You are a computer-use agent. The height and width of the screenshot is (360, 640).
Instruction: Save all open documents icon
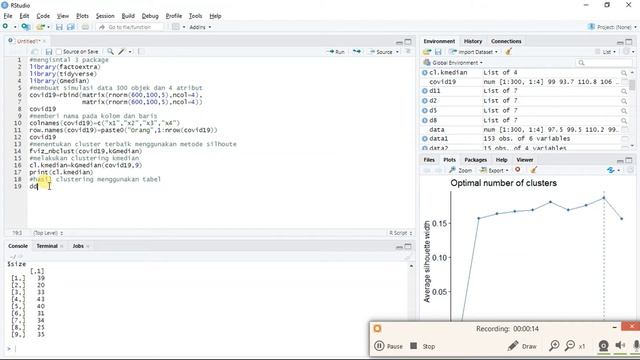point(71,27)
